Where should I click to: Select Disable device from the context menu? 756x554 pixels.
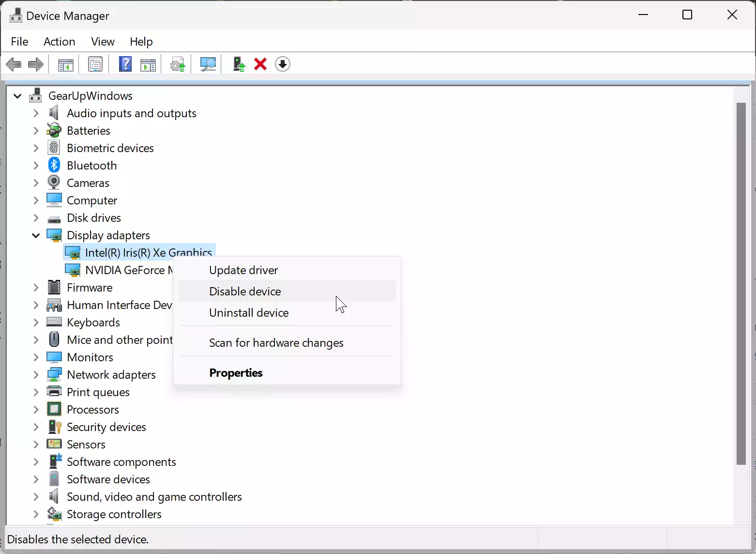point(244,291)
